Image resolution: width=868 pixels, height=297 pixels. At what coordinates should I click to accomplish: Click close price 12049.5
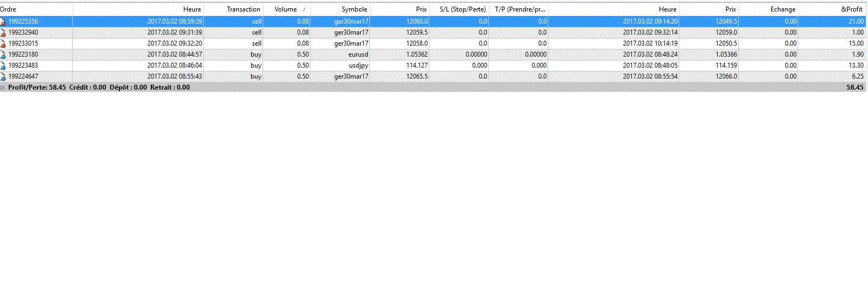tap(727, 21)
